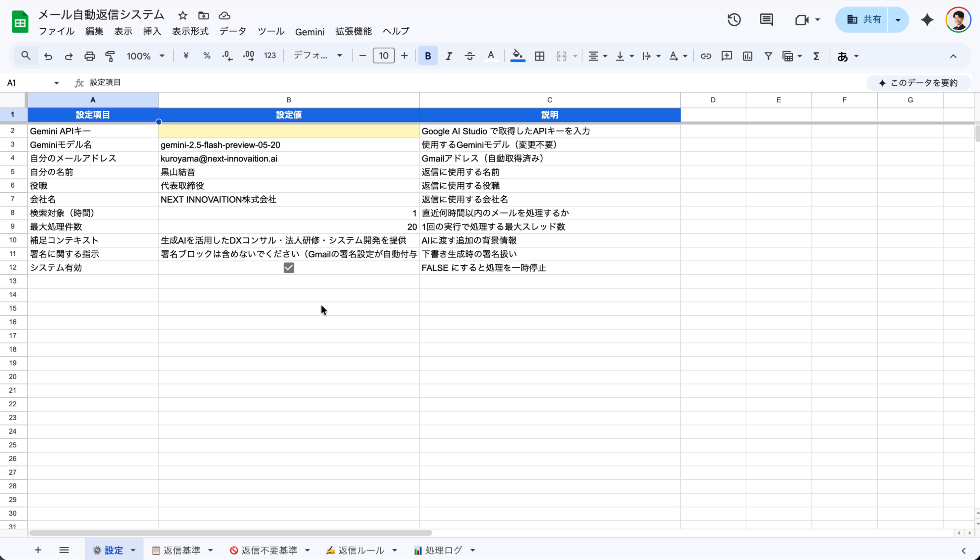The width and height of the screenshot is (980, 560).
Task: Open the Gemini menu
Action: (310, 32)
